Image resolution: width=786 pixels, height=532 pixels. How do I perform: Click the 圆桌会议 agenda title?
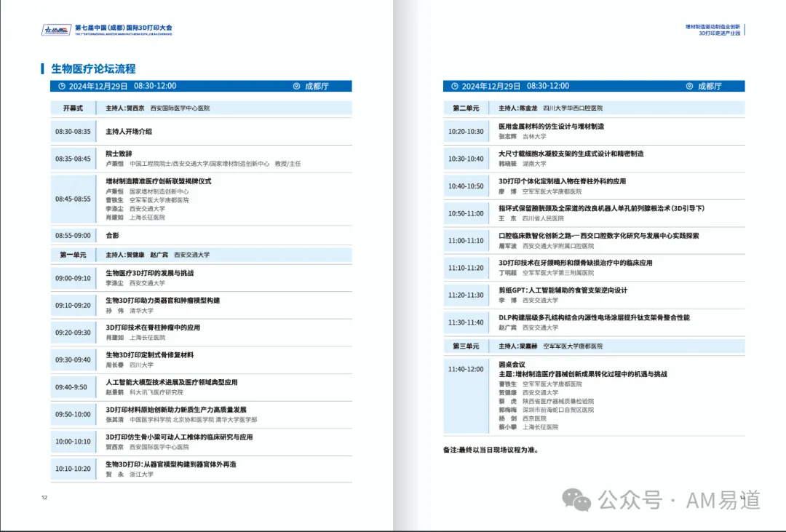click(x=512, y=365)
